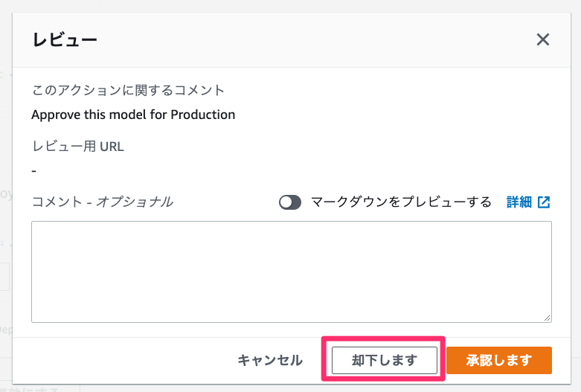Click the レビュー dialog title
This screenshot has width=581, height=392.
click(x=65, y=39)
